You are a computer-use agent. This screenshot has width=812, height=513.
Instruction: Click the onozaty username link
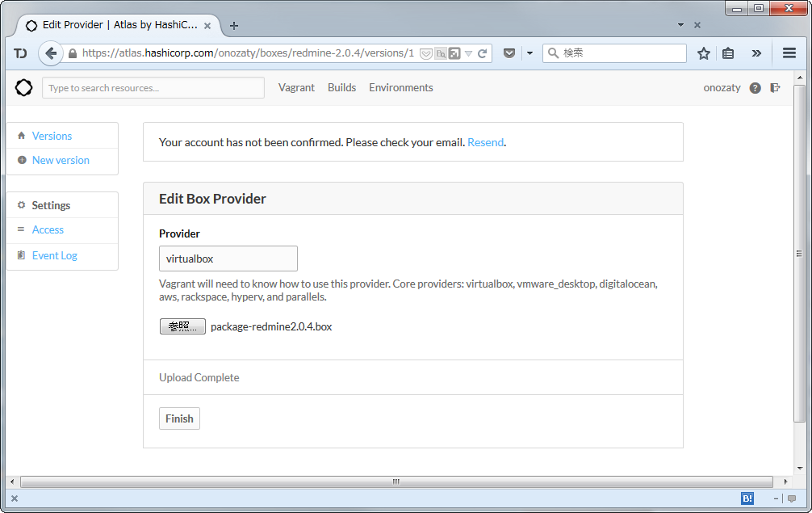click(x=722, y=87)
